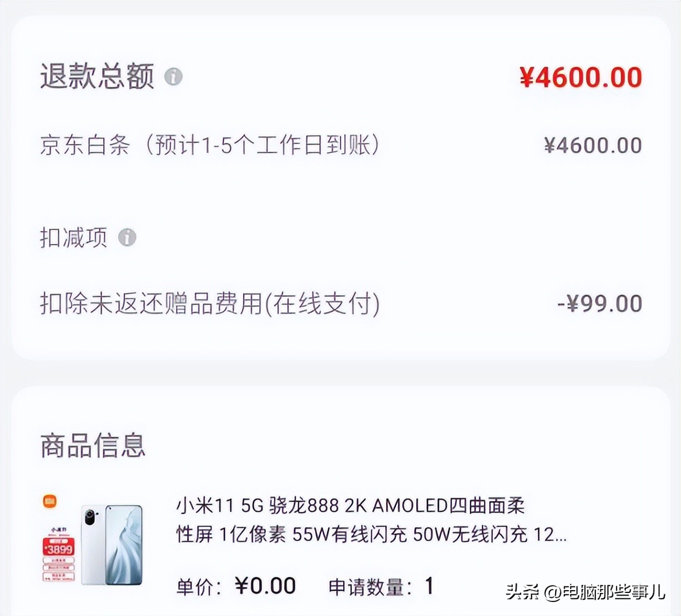The image size is (681, 616).
Task: Toggle the gift deduction line 扣除未返还赠品费用
Action: point(210,303)
